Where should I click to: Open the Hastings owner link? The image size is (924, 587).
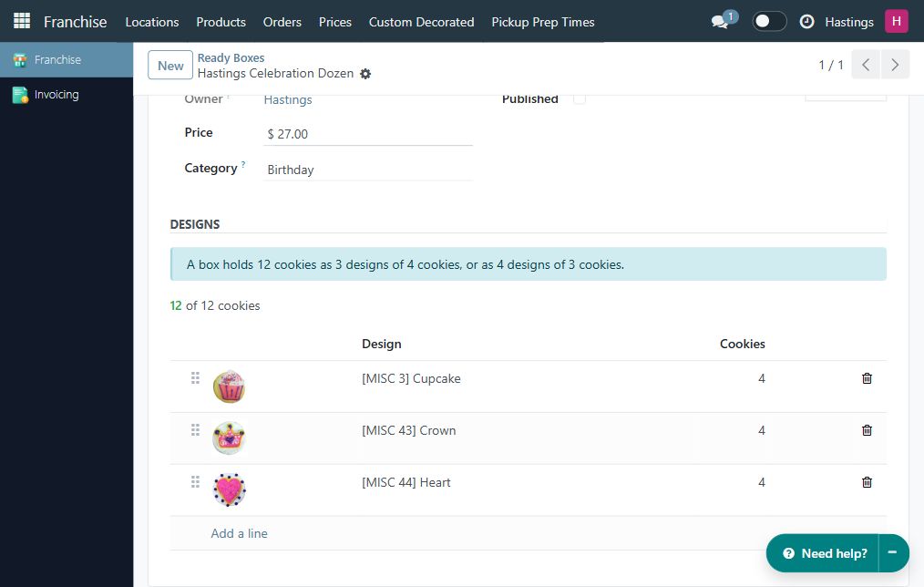(x=288, y=99)
